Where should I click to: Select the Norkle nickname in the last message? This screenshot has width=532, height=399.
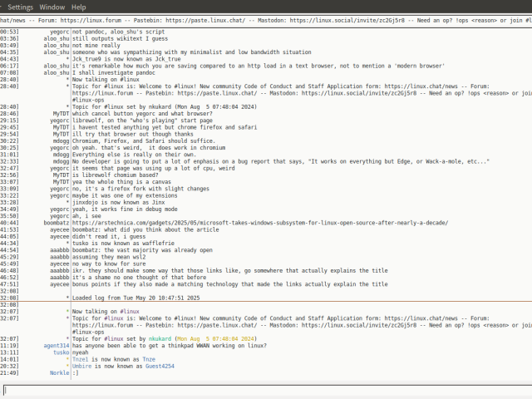point(59,373)
